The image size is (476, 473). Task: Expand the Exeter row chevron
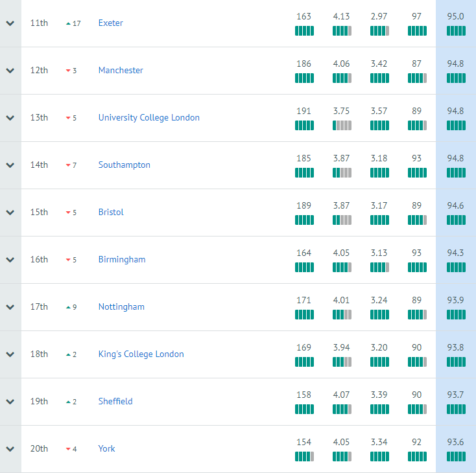(x=10, y=23)
